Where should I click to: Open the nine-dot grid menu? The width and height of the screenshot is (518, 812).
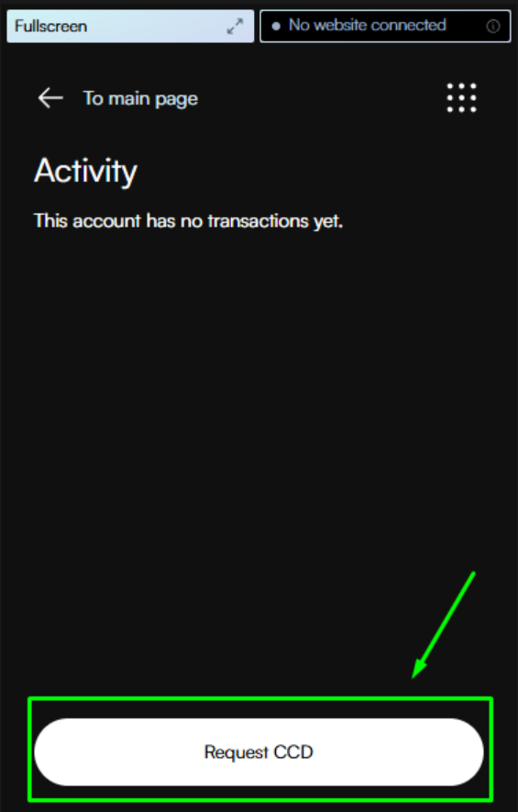[x=461, y=98]
